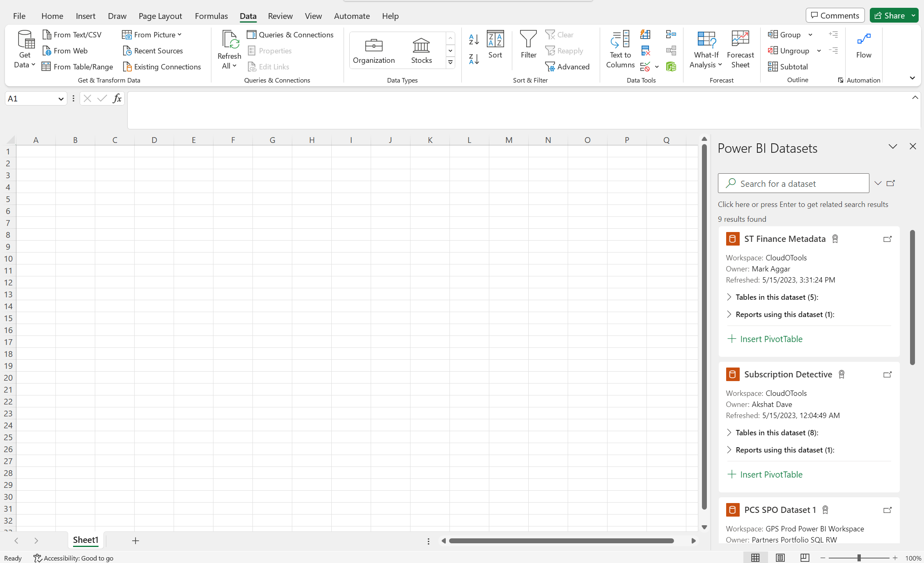Click the Data Types group expander arrow

[x=450, y=64]
